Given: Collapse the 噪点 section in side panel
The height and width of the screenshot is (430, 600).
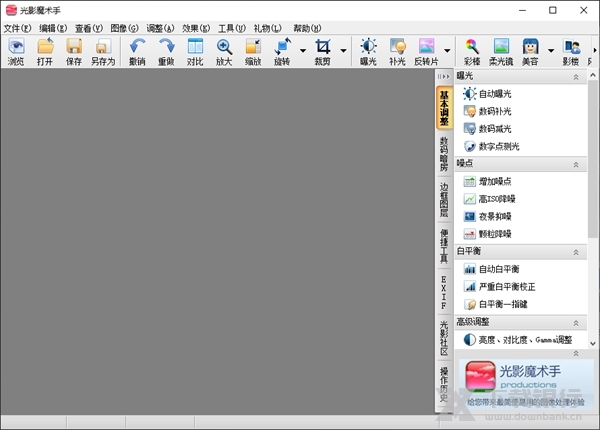Looking at the screenshot, I should [x=575, y=163].
